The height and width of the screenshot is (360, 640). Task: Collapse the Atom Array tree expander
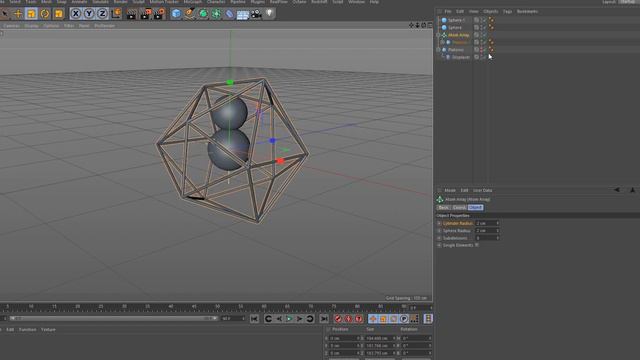coord(438,35)
